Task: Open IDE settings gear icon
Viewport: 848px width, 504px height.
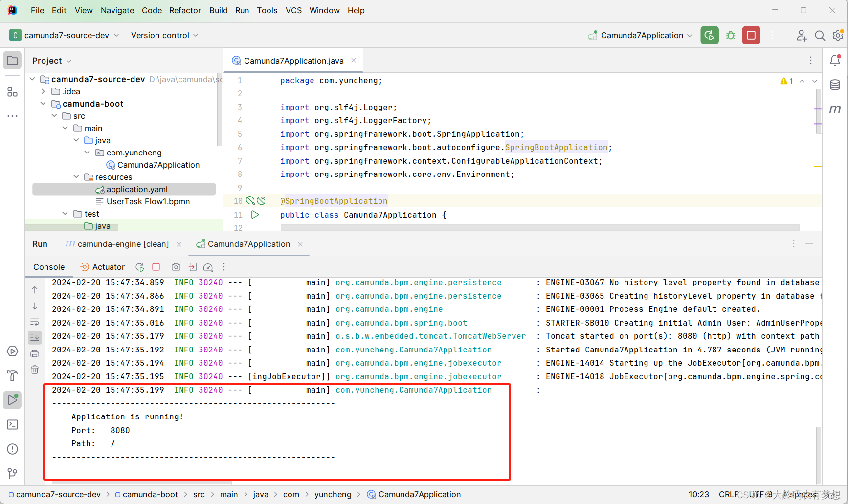Action: (x=838, y=35)
